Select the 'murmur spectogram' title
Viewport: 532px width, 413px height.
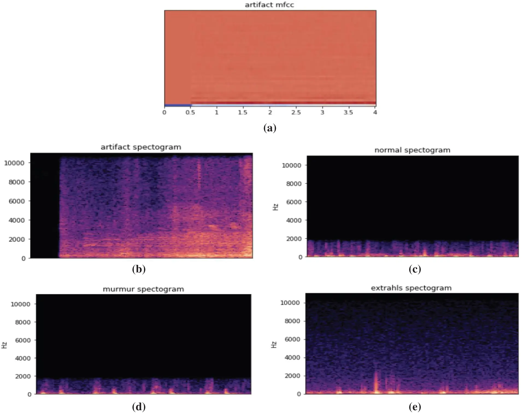click(143, 289)
